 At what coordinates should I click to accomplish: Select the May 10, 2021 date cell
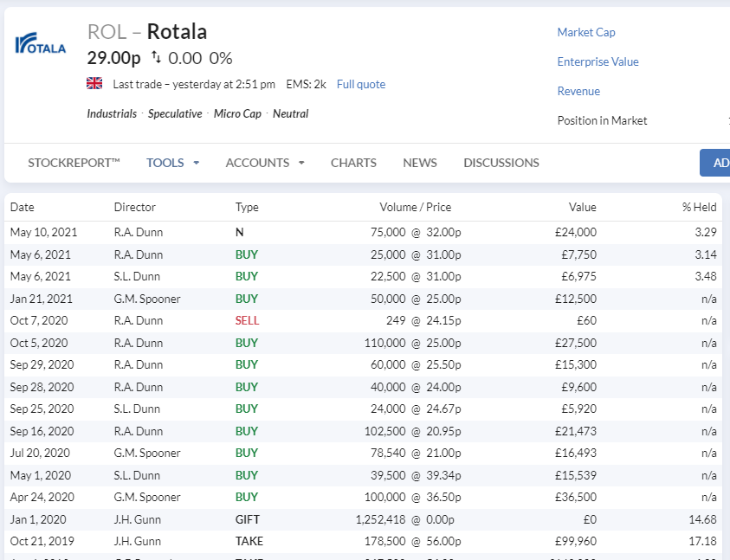(x=44, y=232)
